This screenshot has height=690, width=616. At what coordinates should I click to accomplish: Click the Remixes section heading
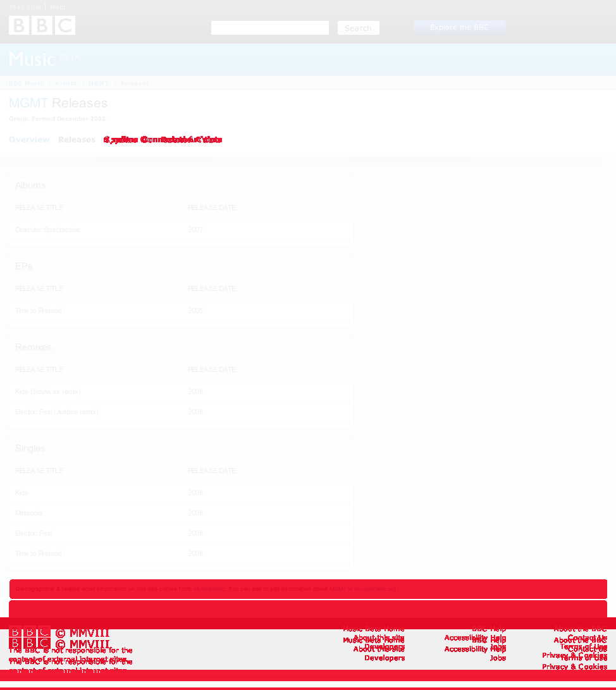tap(33, 347)
